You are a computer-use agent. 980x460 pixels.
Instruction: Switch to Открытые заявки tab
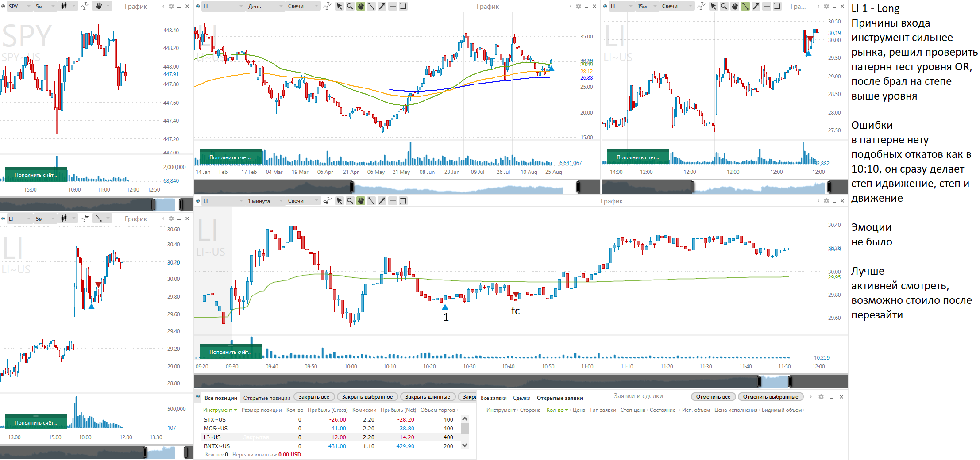click(559, 398)
